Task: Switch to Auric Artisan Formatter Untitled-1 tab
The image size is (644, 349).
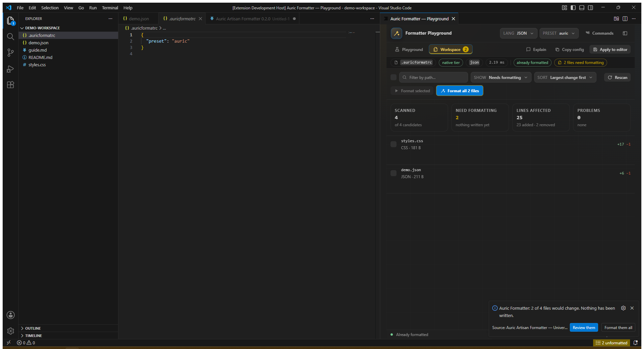Action: (252, 19)
